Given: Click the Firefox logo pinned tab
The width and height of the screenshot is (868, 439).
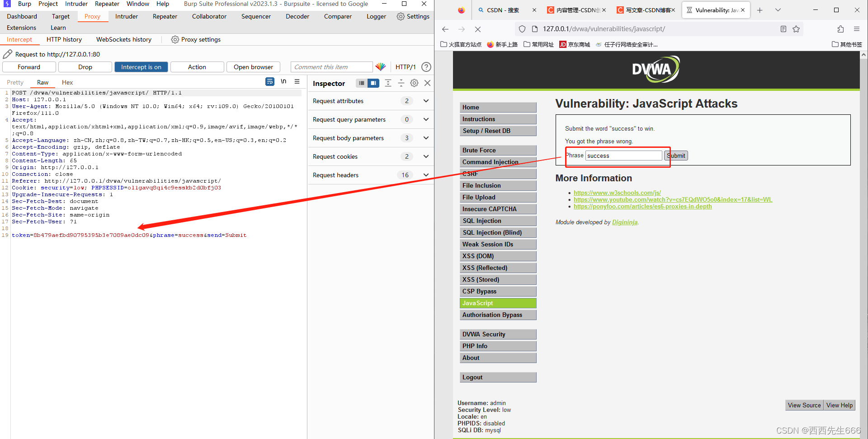Looking at the screenshot, I should [x=461, y=10].
